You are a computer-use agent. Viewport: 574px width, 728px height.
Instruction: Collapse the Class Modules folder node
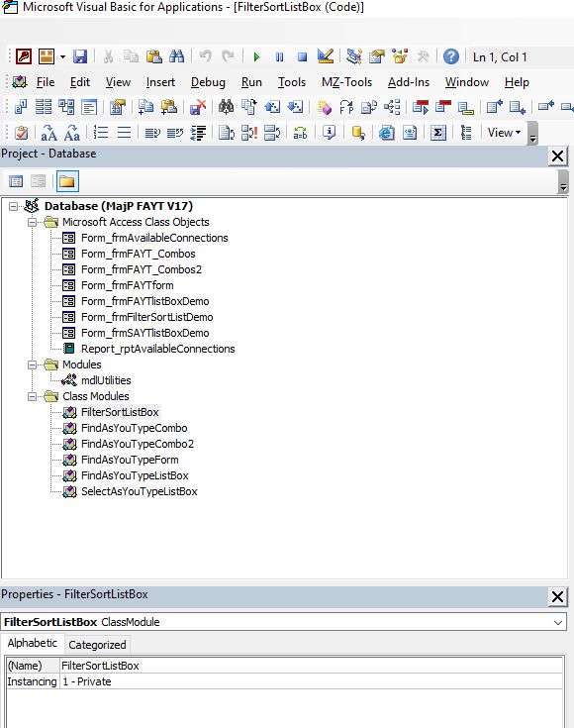(x=32, y=396)
